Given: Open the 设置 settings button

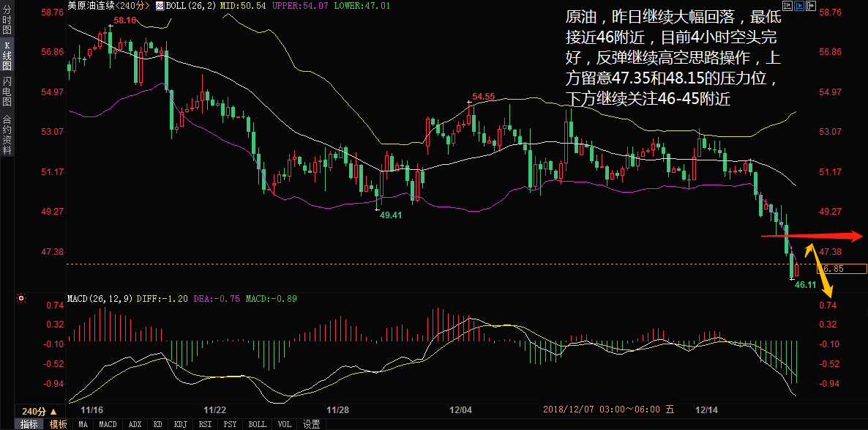Looking at the screenshot, I should click(312, 424).
